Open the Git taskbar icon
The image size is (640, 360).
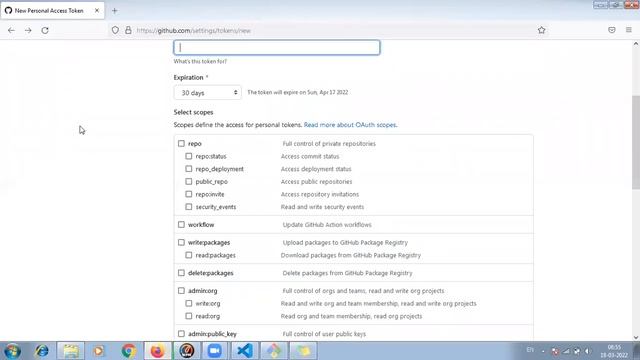[274, 351]
